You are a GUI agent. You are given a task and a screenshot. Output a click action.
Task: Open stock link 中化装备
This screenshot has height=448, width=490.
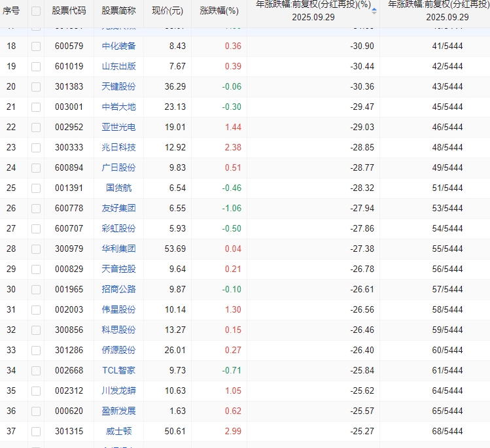click(119, 46)
